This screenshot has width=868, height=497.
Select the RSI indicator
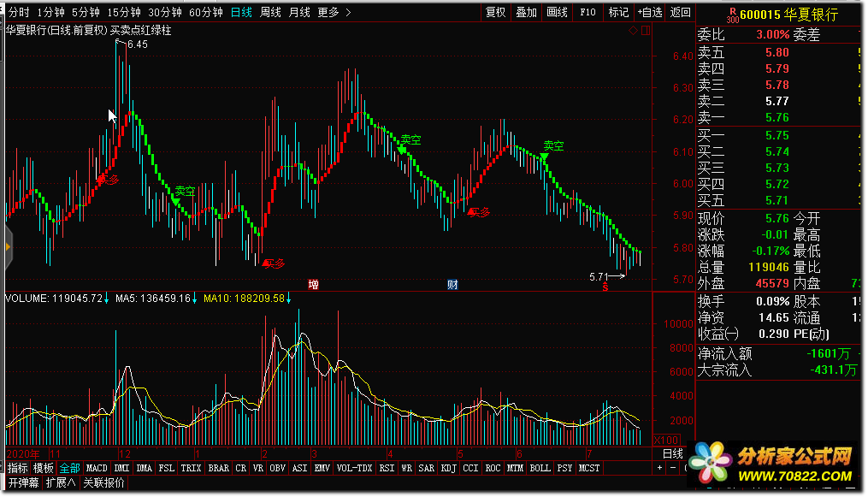pyautogui.click(x=387, y=468)
